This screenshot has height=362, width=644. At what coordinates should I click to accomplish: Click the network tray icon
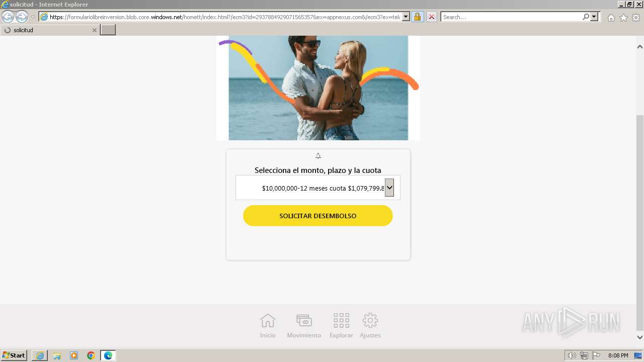click(584, 355)
